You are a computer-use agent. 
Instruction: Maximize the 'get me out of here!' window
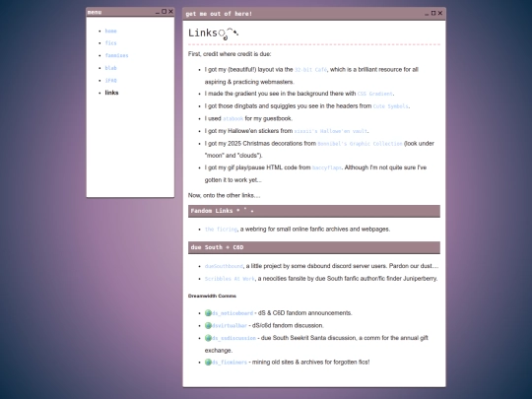[x=433, y=13]
